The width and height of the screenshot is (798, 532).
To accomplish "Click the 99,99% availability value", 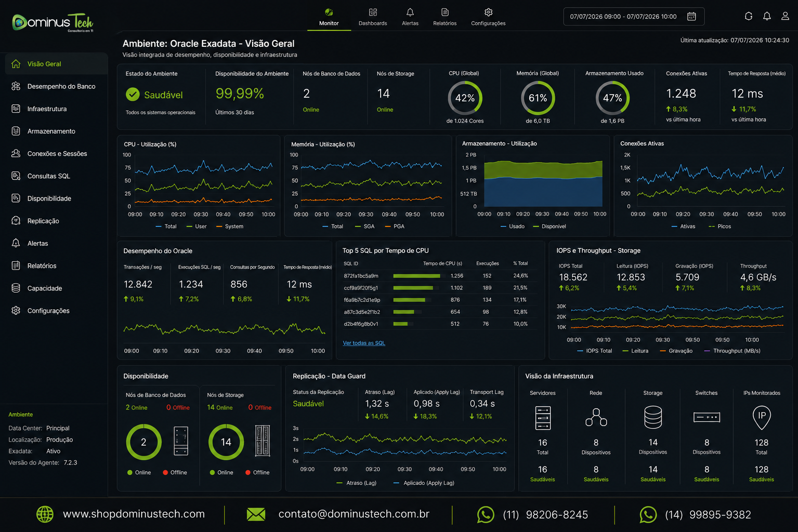I will (240, 94).
